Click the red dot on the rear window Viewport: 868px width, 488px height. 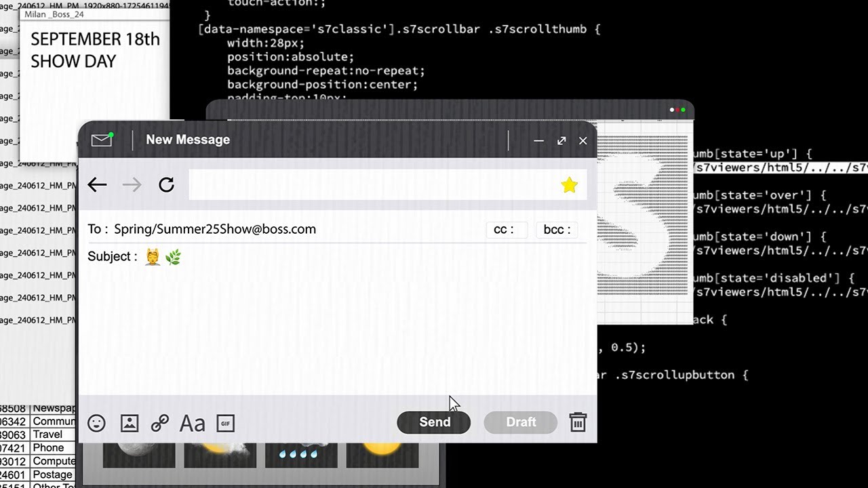tap(677, 110)
